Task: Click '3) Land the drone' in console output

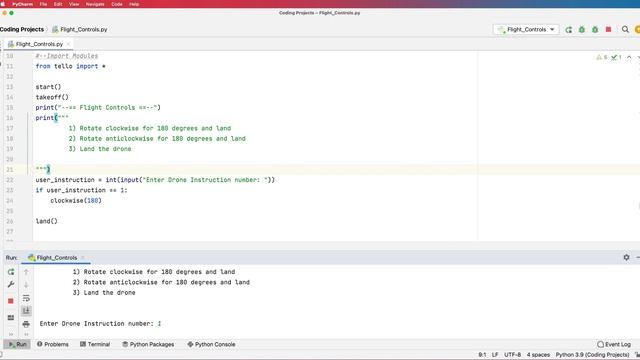Action: click(x=104, y=293)
